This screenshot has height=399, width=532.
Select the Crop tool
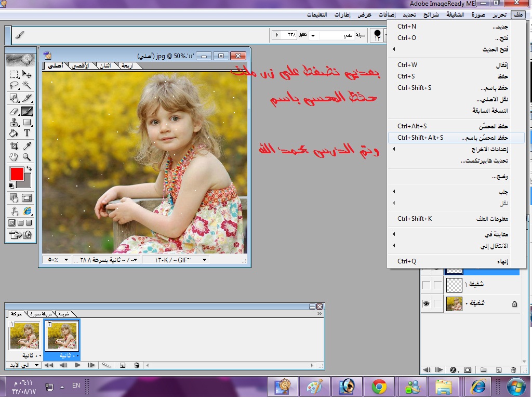14,146
